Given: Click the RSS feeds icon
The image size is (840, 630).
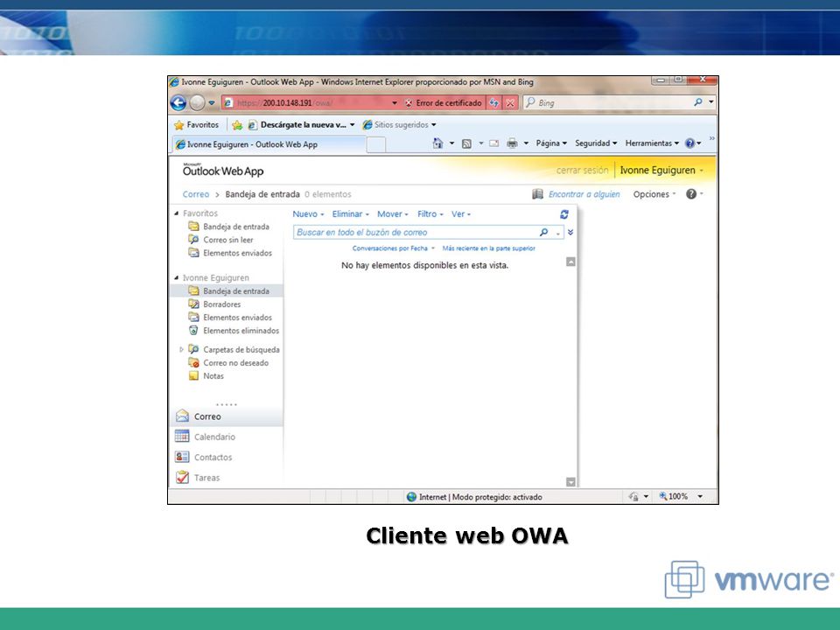Looking at the screenshot, I should [x=466, y=143].
